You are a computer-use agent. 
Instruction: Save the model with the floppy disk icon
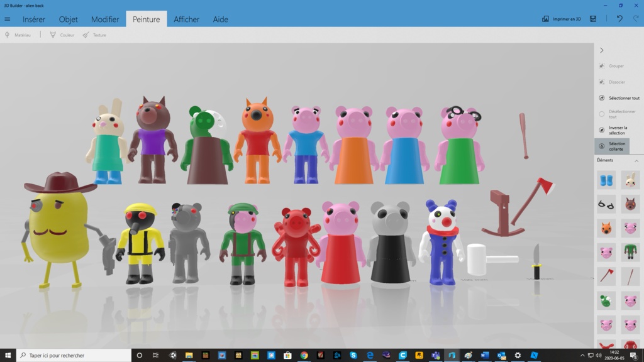tap(593, 19)
